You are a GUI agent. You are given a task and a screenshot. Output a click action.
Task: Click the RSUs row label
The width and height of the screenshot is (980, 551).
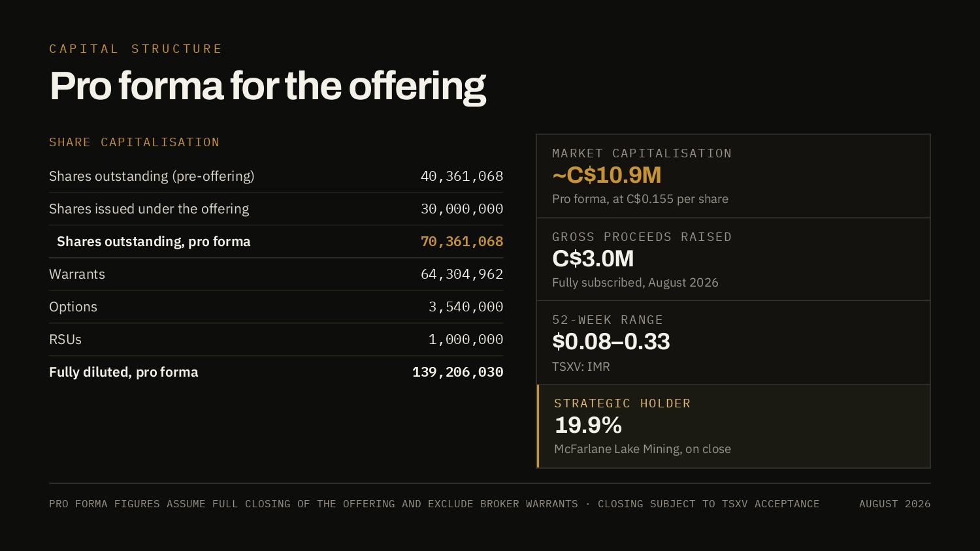click(x=65, y=339)
